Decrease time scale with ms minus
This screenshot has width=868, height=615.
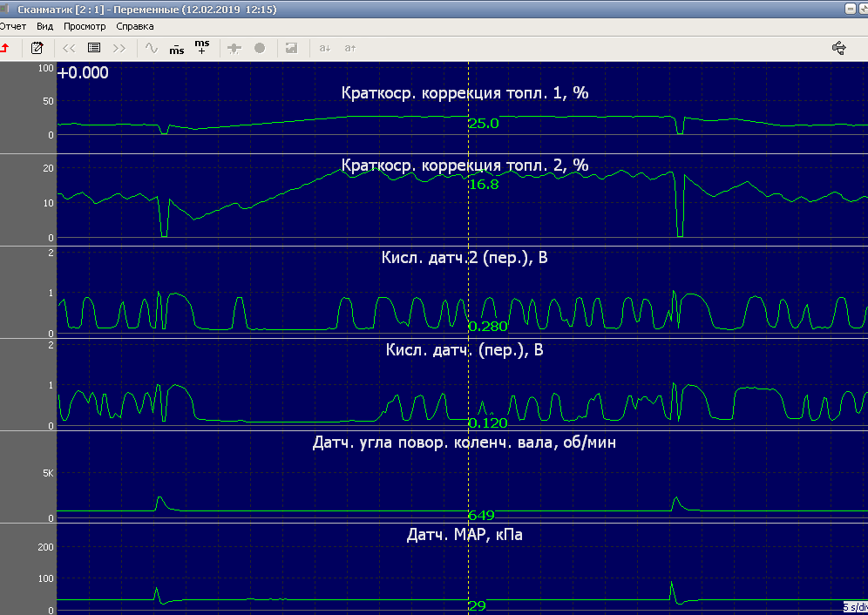coord(177,48)
